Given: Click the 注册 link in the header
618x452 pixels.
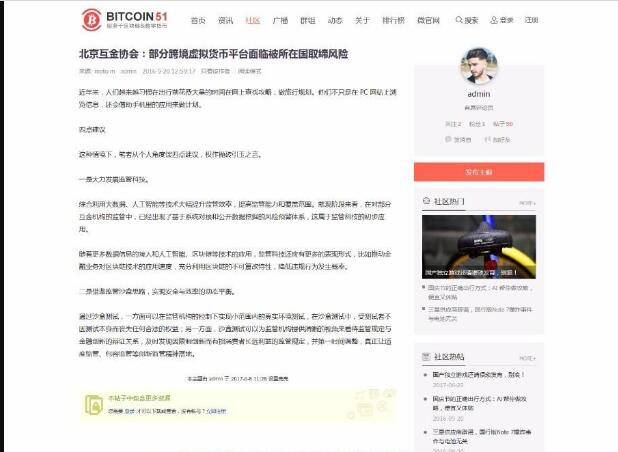Looking at the screenshot, I should click(531, 20).
